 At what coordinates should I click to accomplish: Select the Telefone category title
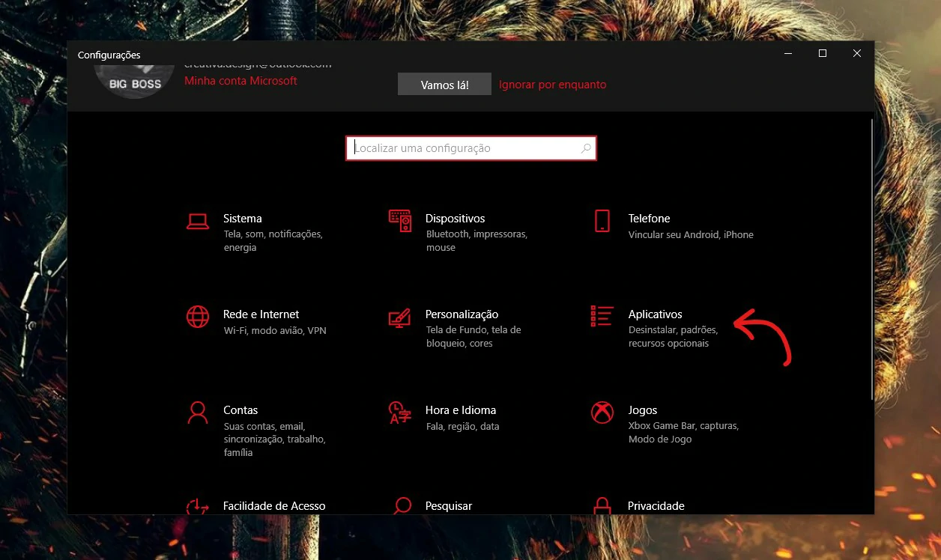click(x=650, y=219)
